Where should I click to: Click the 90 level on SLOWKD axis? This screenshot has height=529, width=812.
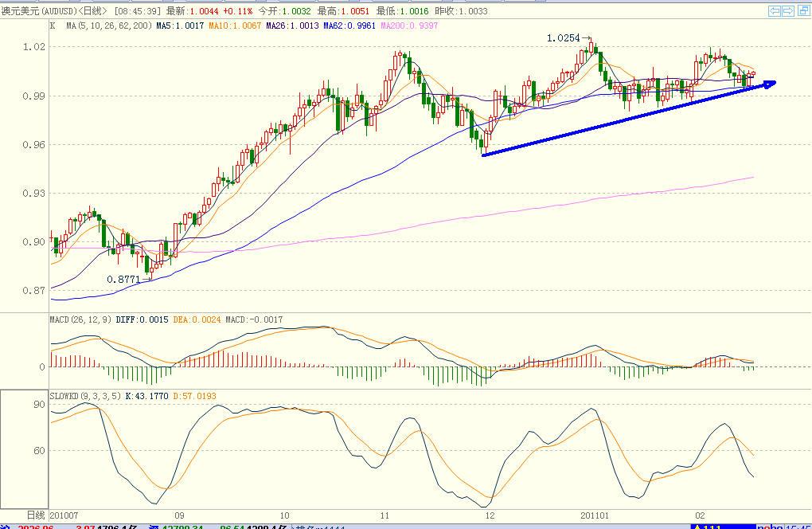tap(39, 404)
